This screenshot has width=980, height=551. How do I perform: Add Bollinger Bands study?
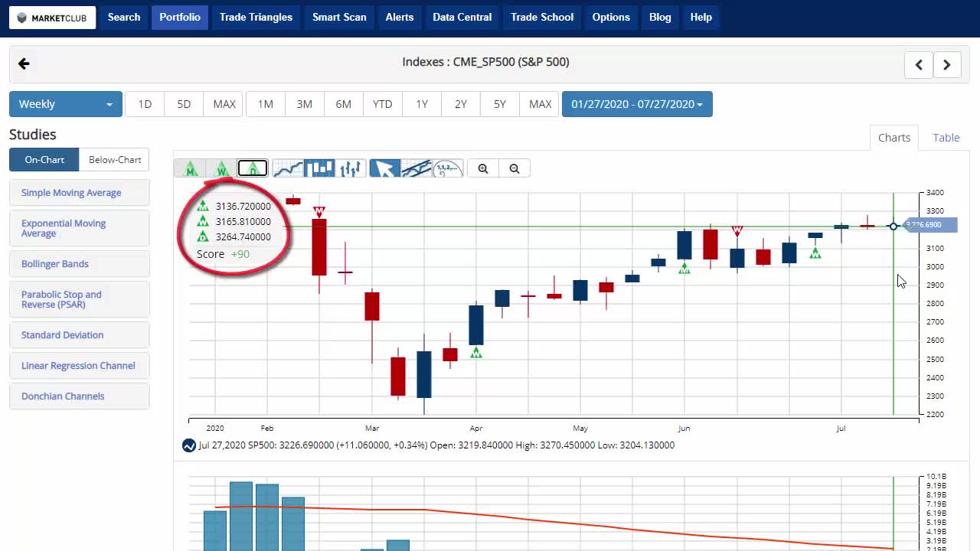pos(80,264)
